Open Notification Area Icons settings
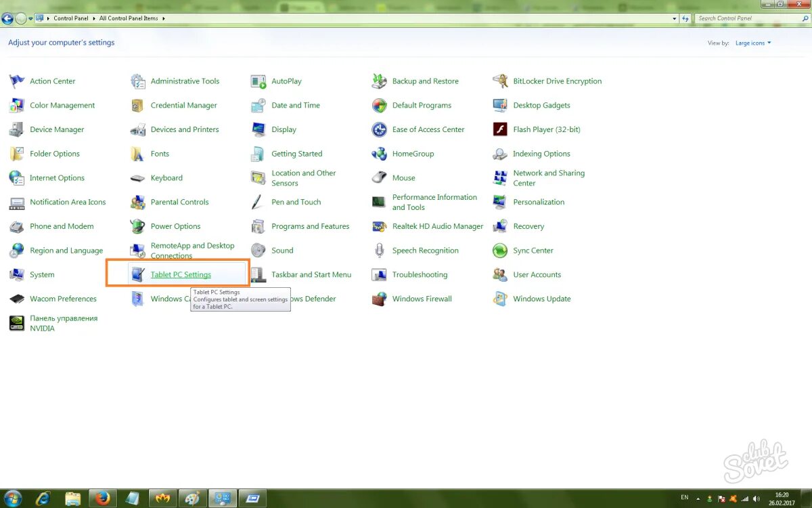 point(68,202)
